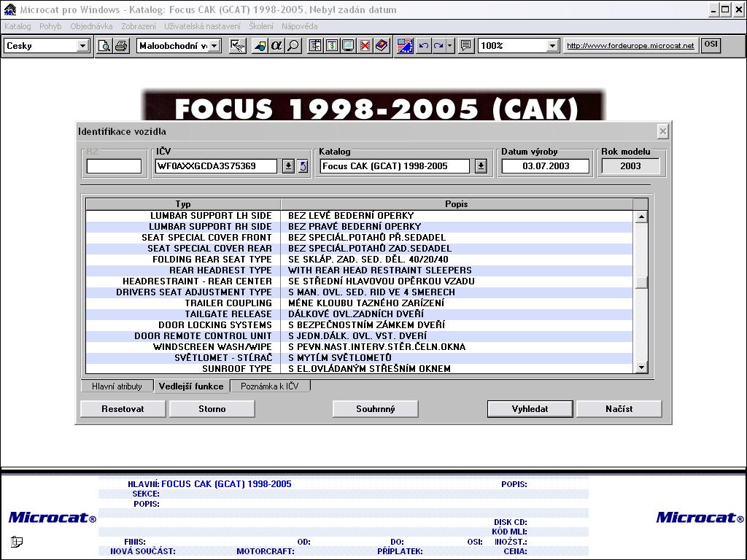The width and height of the screenshot is (747, 560).
Task: Switch to the Hlavní atributy tab
Action: pyautogui.click(x=117, y=386)
